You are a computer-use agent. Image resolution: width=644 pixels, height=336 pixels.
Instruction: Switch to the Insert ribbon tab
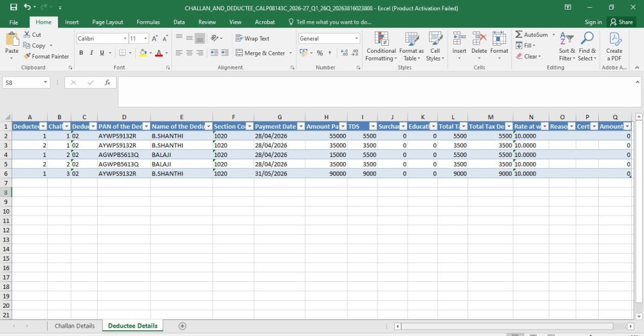coord(71,22)
